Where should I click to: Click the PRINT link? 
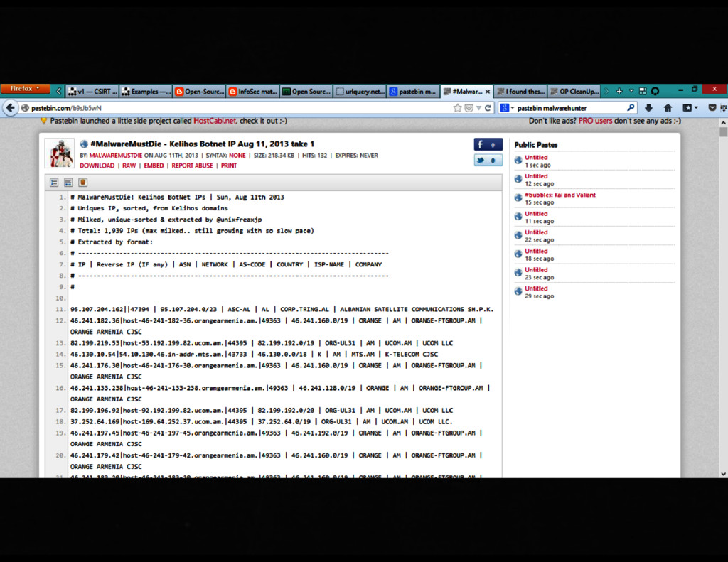point(229,166)
